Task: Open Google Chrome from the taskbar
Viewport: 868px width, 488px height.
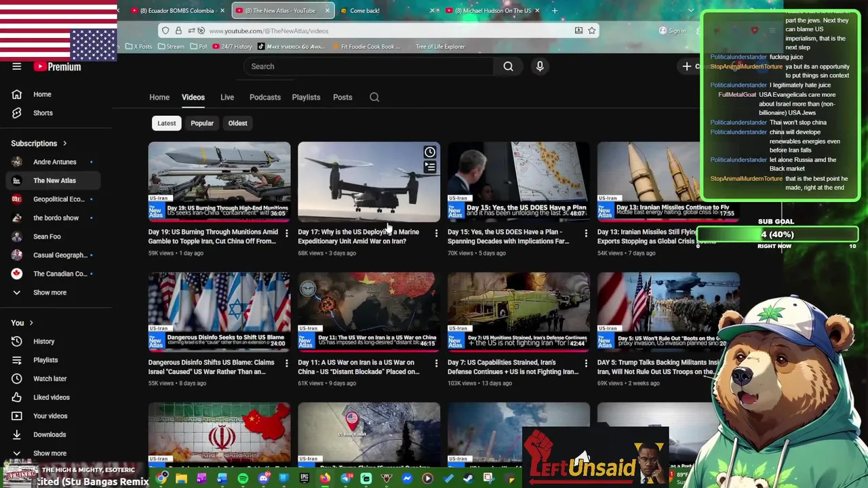Action: 161,479
